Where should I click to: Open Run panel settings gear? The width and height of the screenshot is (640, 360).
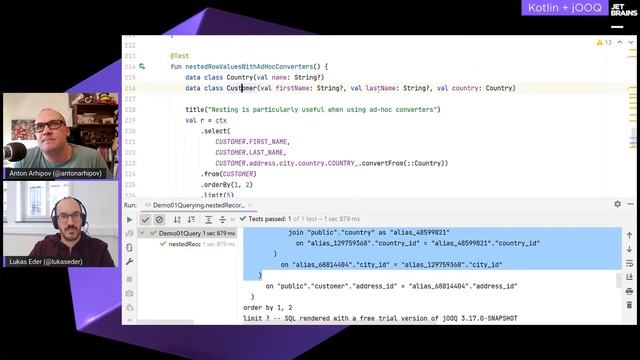(x=618, y=204)
